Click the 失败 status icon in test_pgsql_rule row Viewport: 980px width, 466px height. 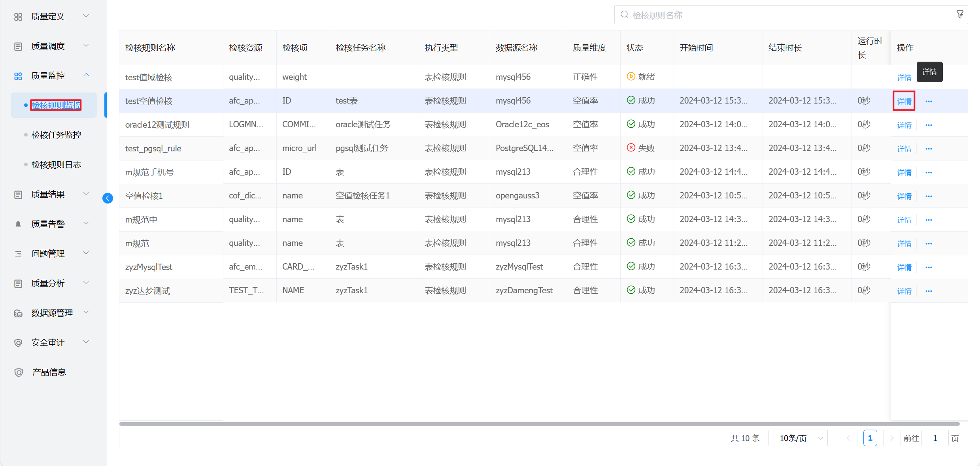(x=631, y=148)
